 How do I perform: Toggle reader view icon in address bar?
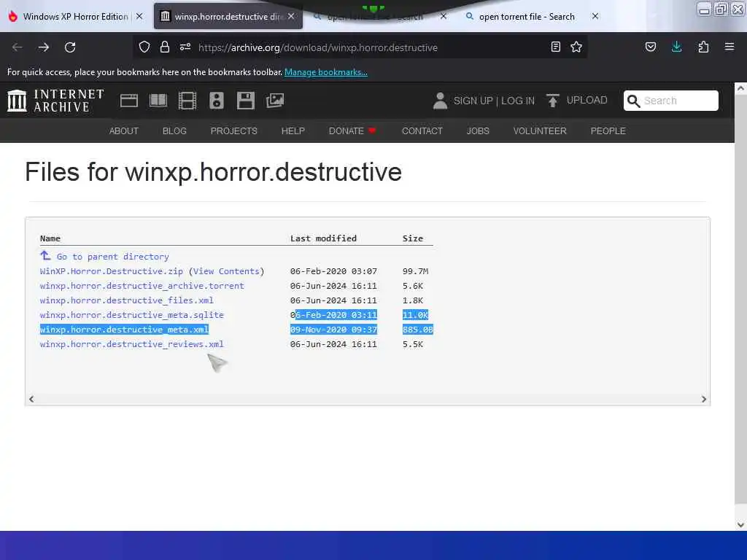point(555,47)
